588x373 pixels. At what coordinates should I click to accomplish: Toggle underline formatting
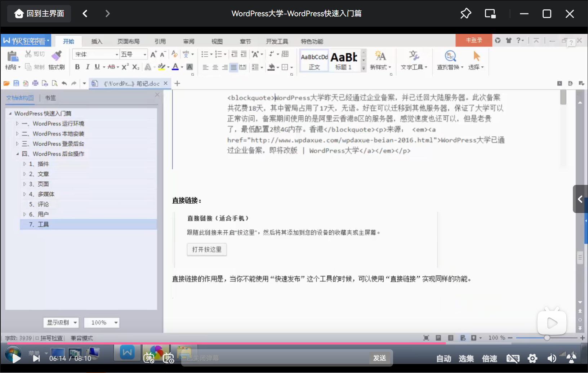coord(97,67)
